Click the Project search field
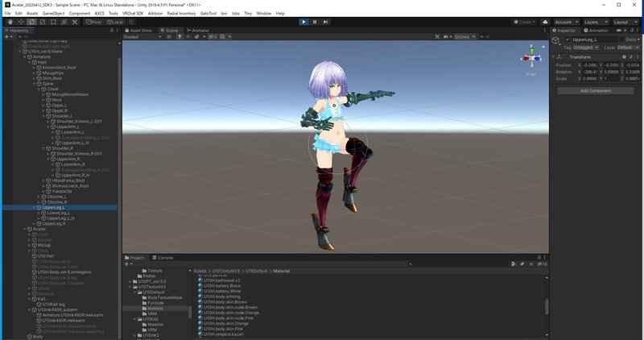The image size is (644, 340). click(457, 264)
